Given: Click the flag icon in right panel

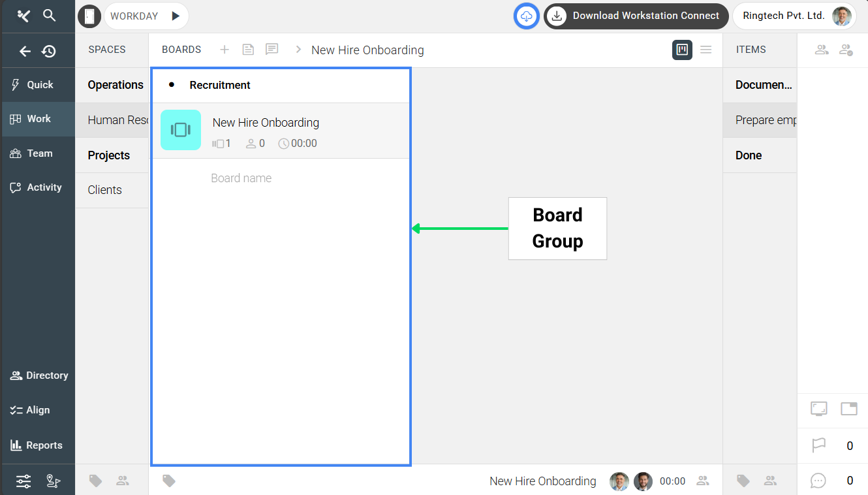Looking at the screenshot, I should pyautogui.click(x=818, y=445).
